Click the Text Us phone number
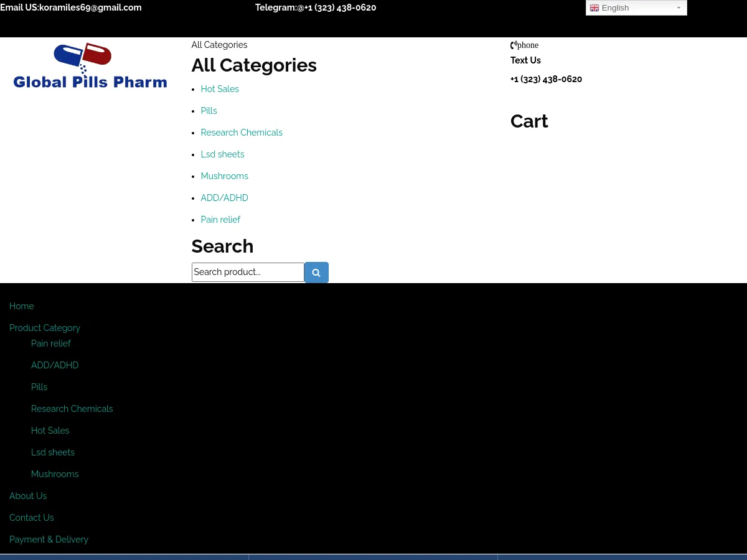Screen dimensions: 747x560 (x=546, y=79)
